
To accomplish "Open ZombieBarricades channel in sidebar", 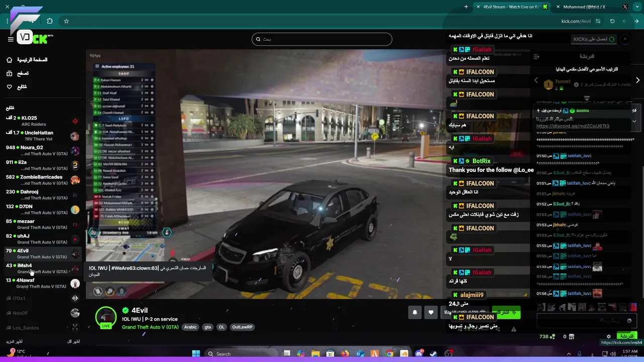I will [x=43, y=180].
